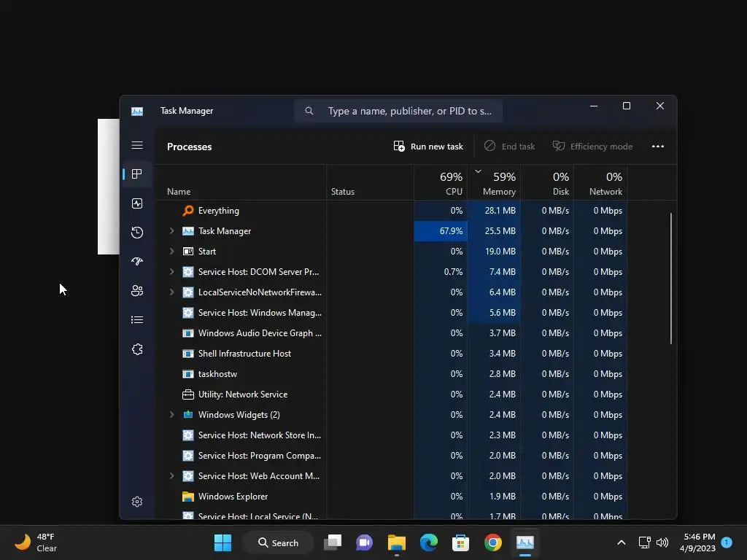This screenshot has width=747, height=560.
Task: Select the Everything process row
Action: tap(392, 211)
